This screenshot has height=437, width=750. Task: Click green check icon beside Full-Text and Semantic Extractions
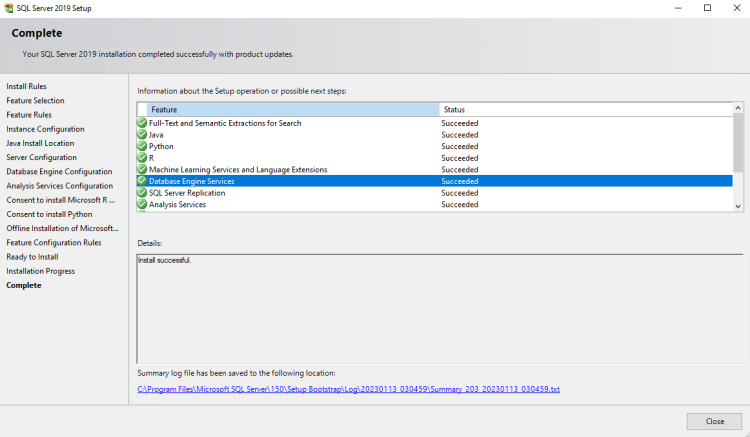(x=142, y=123)
